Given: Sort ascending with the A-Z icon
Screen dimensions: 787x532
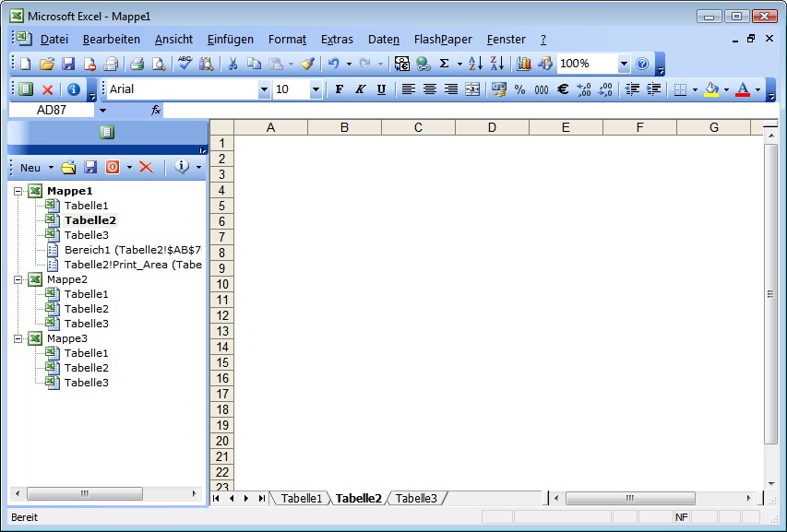Looking at the screenshot, I should (474, 64).
